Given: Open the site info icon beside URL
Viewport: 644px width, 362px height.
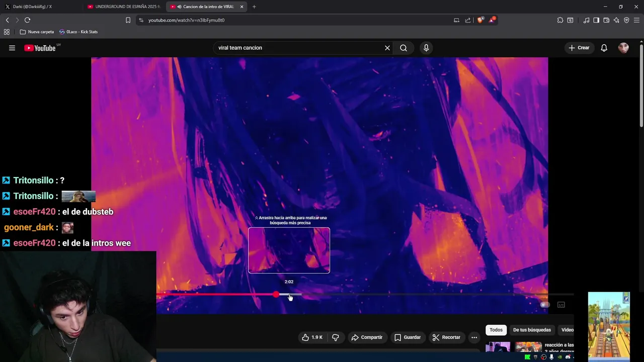Looking at the screenshot, I should pyautogui.click(x=141, y=20).
